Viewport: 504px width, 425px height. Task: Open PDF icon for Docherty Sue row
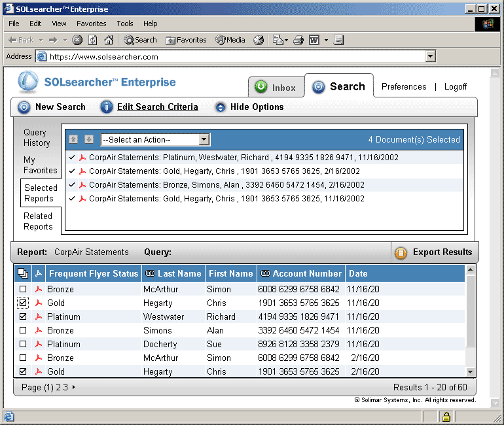point(39,344)
